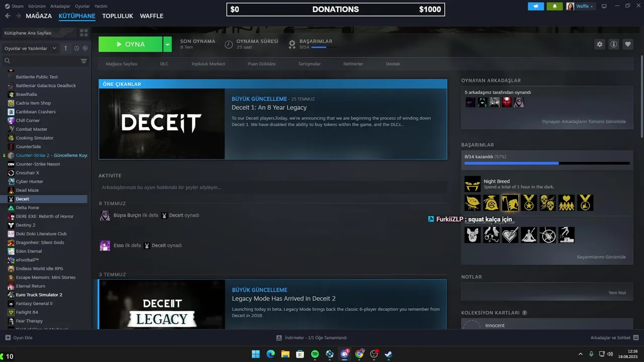Open the Görünüm menu
The image size is (644, 362).
(37, 6)
